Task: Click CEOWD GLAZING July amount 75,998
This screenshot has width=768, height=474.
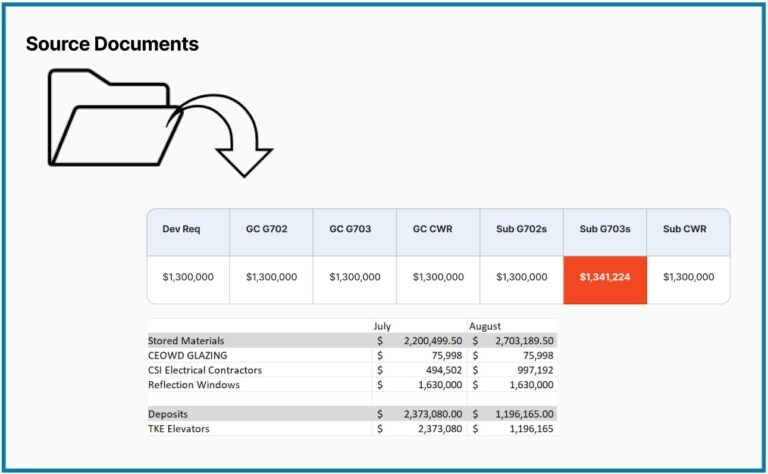Action: click(447, 356)
